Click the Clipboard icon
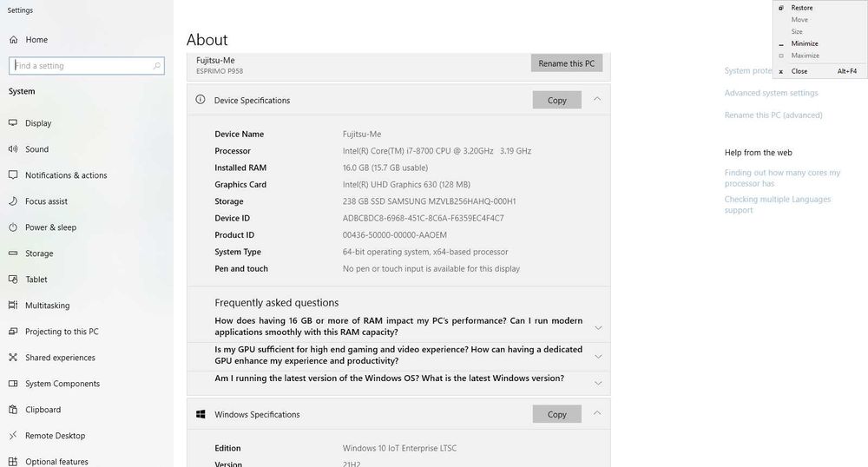The width and height of the screenshot is (868, 467). [x=13, y=409]
